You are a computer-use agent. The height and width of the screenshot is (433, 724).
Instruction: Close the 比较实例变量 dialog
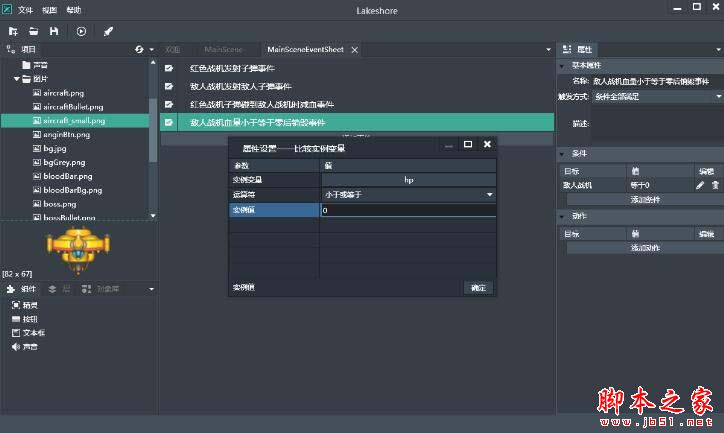point(487,144)
